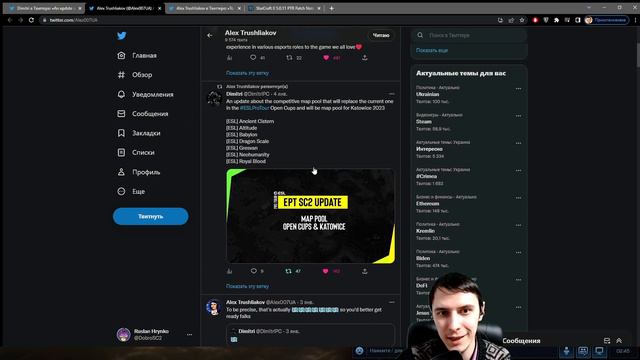The height and width of the screenshot is (360, 640).
Task: Share icon on Dimitri tweet
Action: [x=364, y=271]
